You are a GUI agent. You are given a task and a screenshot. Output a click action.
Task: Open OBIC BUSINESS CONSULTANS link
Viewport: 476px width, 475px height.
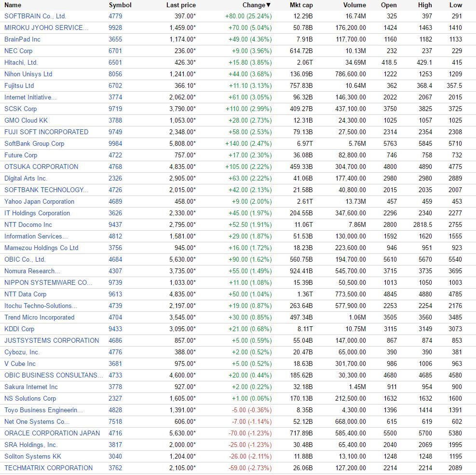[54, 375]
